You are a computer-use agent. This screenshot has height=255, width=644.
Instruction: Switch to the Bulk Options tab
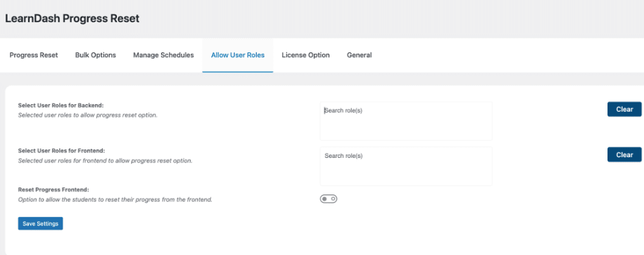click(95, 55)
